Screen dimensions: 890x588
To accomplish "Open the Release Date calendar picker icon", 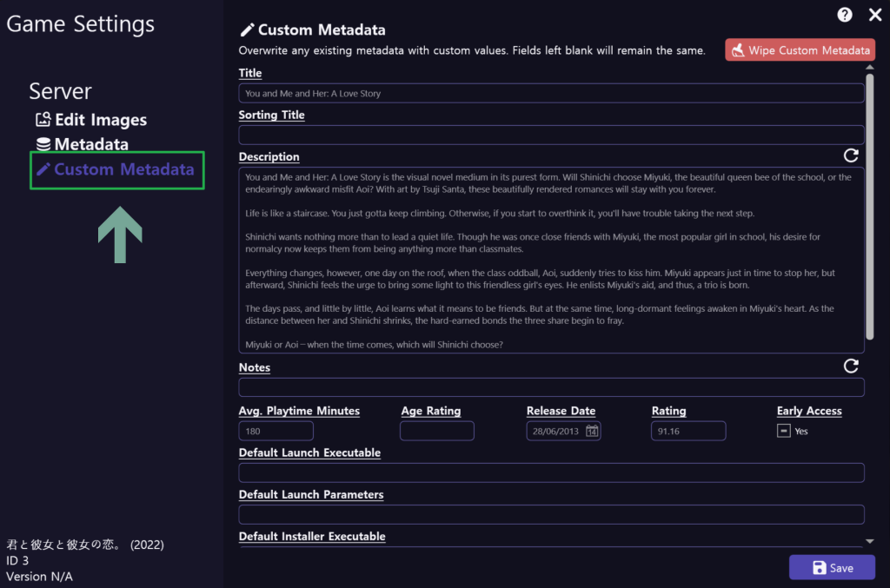I will pos(592,431).
